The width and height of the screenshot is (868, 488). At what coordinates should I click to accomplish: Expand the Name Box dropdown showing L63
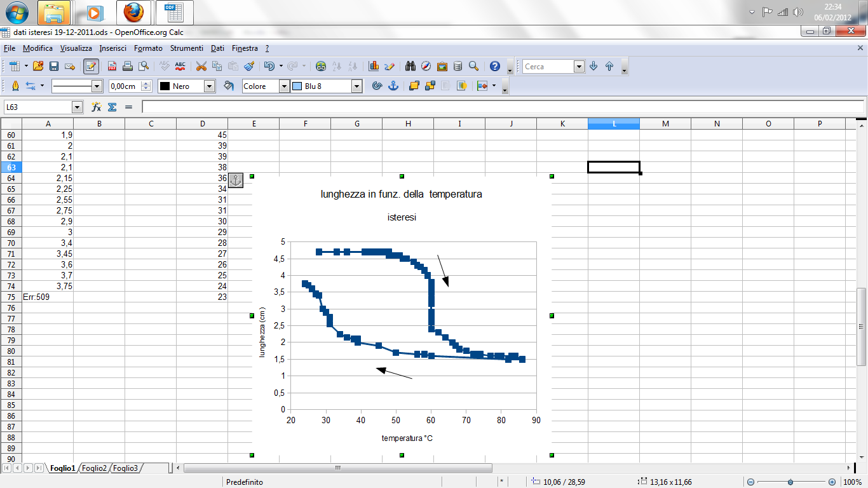pyautogui.click(x=78, y=107)
